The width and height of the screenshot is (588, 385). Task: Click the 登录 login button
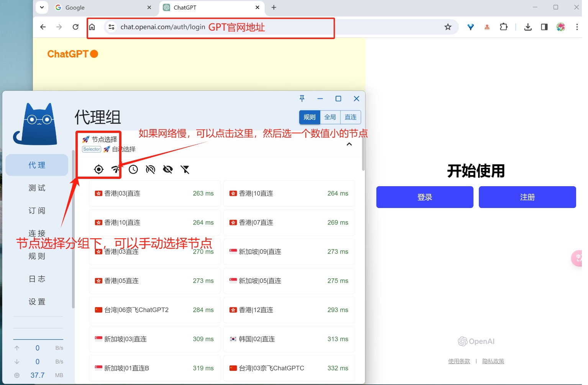(425, 197)
